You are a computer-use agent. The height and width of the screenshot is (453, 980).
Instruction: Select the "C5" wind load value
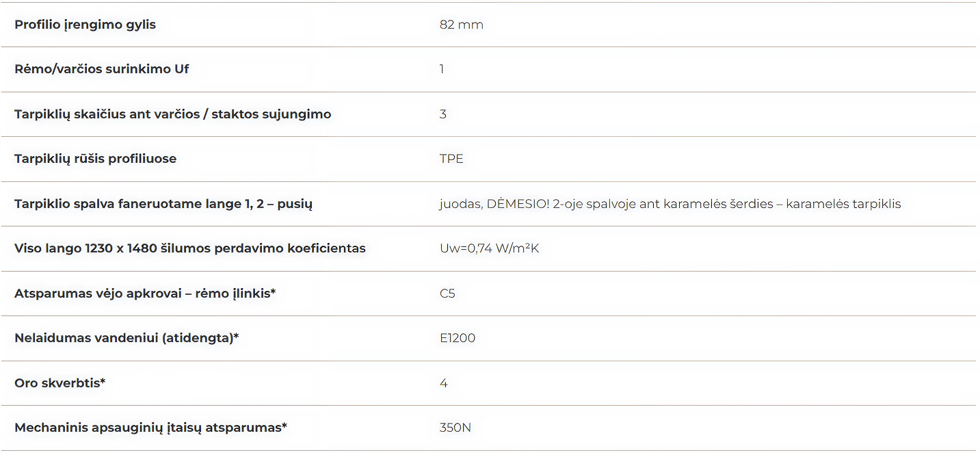[x=447, y=294]
